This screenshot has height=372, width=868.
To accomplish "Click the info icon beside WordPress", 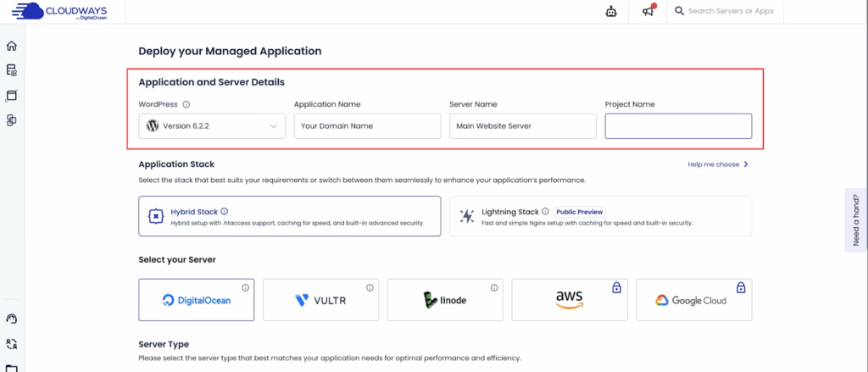I will (186, 104).
